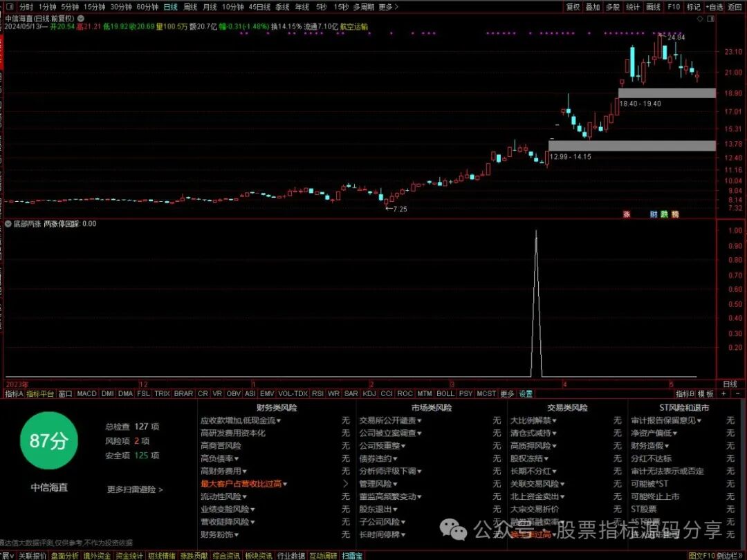Image resolution: width=747 pixels, height=560 pixels.
Task: Click the 模板 template button
Action: (x=705, y=394)
